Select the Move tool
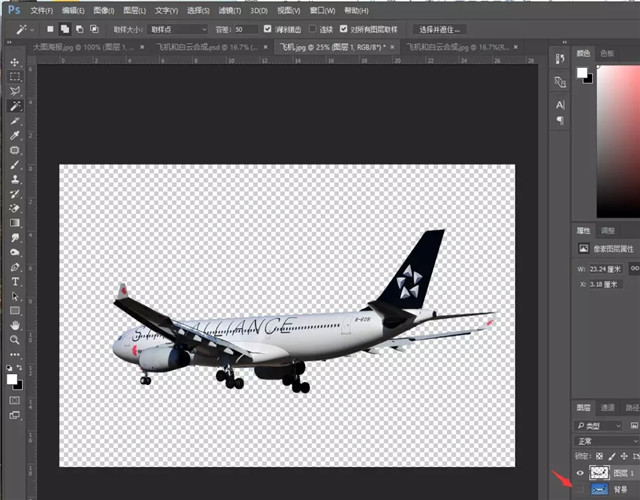This screenshot has height=500, width=640. (15, 61)
